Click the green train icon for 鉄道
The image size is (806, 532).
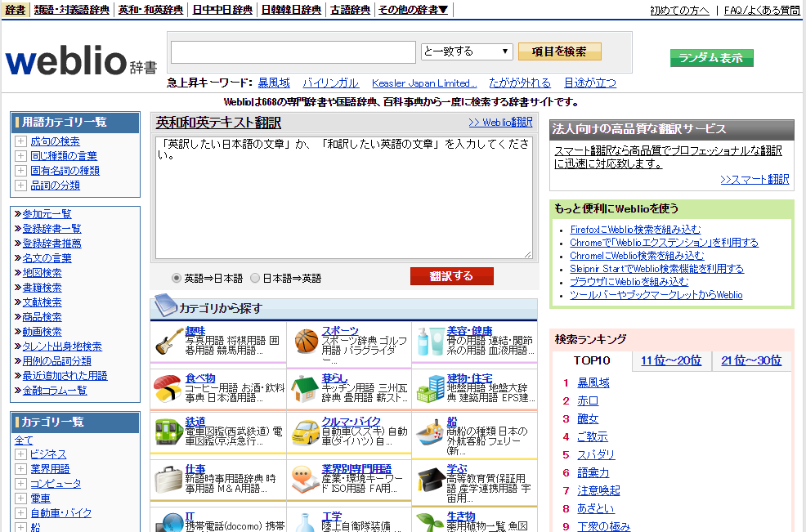point(169,431)
